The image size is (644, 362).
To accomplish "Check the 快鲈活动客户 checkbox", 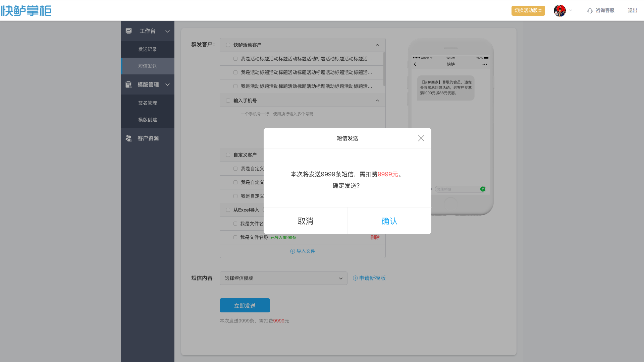I will coord(228,45).
